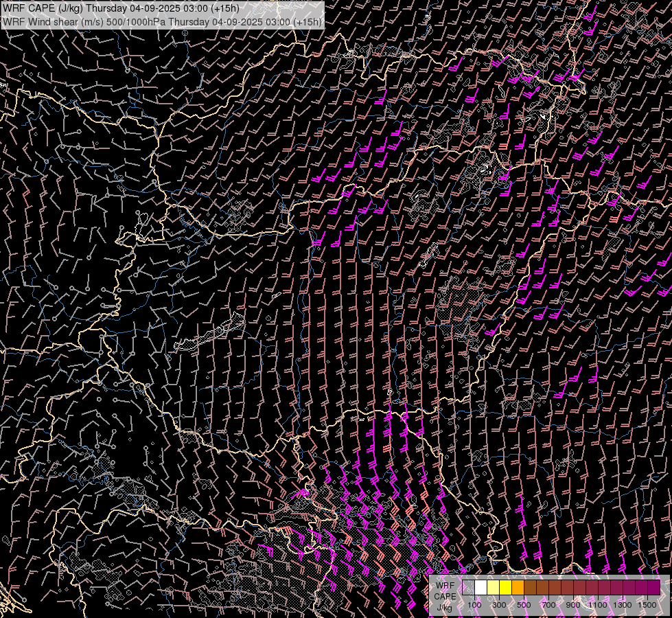Image resolution: width=672 pixels, height=618 pixels.
Task: Click the 900 legend value
Action: pyautogui.click(x=573, y=605)
